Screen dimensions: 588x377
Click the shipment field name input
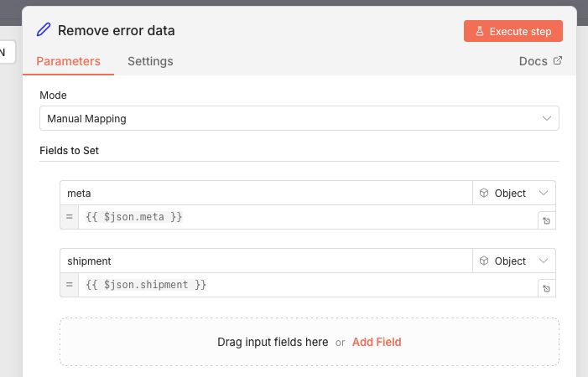pos(266,261)
